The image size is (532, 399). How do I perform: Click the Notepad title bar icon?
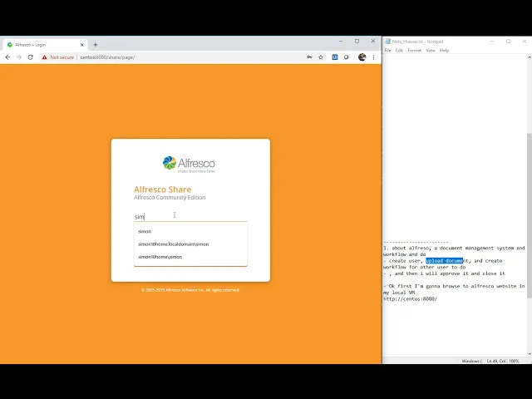click(x=387, y=42)
